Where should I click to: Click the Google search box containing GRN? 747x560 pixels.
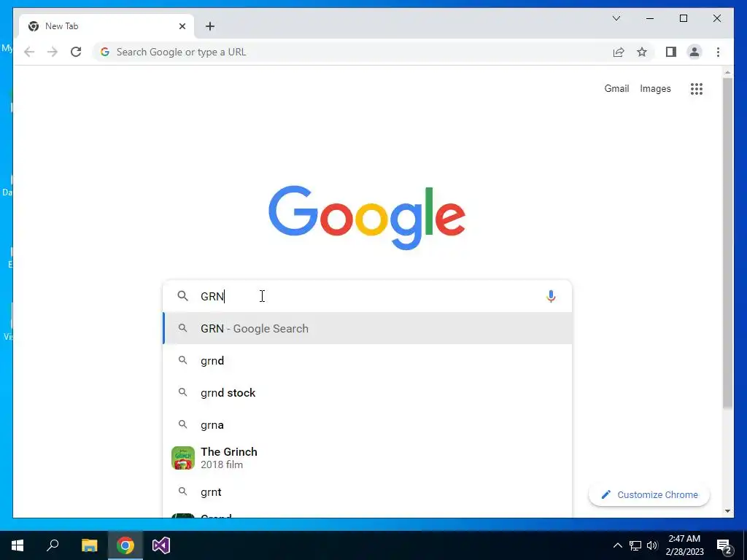367,296
